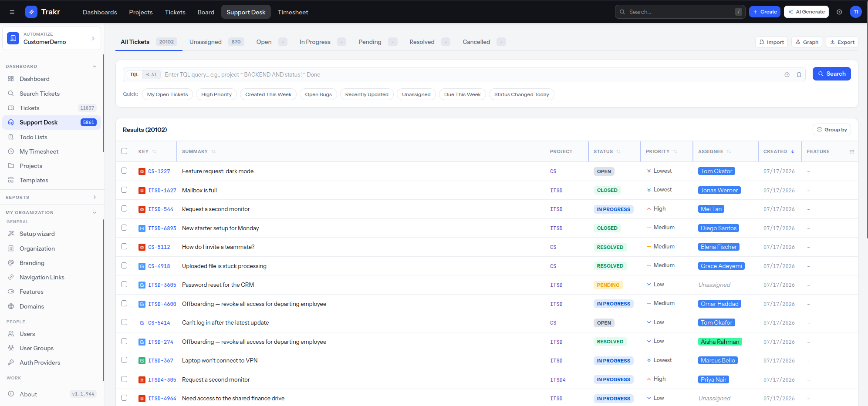Open My Timesheet in sidebar
Screen dimensions: 868x406
tap(51, 151)
